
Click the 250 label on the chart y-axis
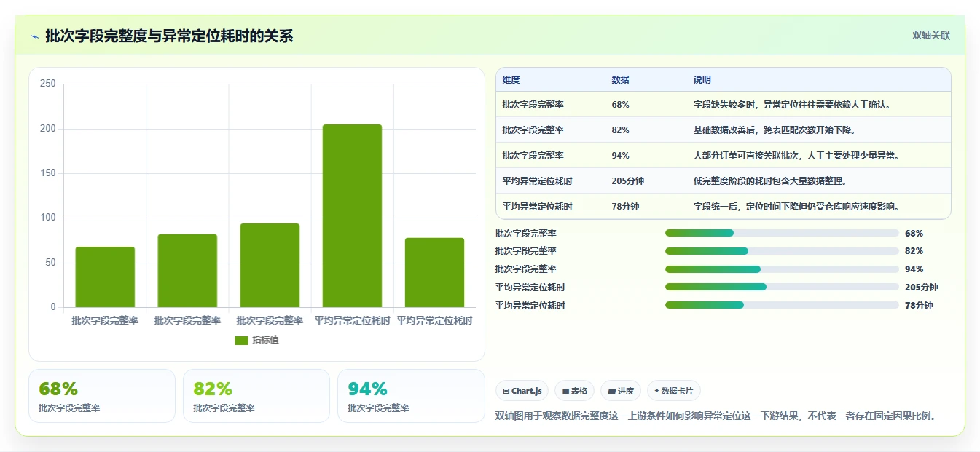pyautogui.click(x=48, y=84)
